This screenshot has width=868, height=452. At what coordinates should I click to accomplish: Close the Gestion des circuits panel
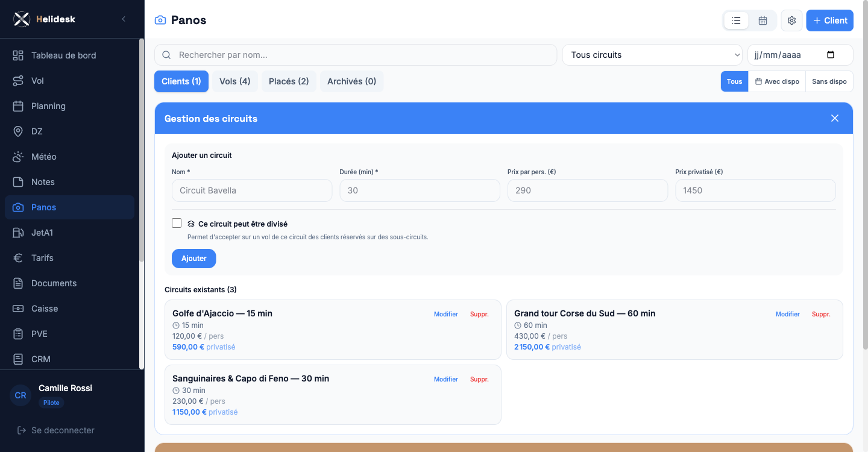835,118
